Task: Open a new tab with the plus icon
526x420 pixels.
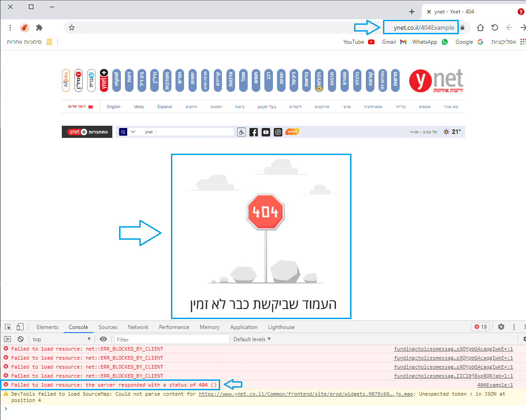Action: coord(412,12)
